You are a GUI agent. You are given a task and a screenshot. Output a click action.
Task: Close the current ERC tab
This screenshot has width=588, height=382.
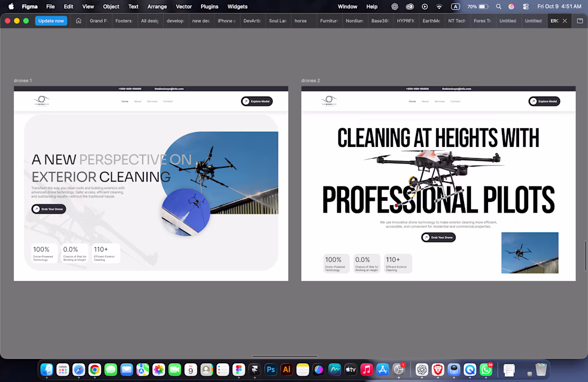pos(565,21)
